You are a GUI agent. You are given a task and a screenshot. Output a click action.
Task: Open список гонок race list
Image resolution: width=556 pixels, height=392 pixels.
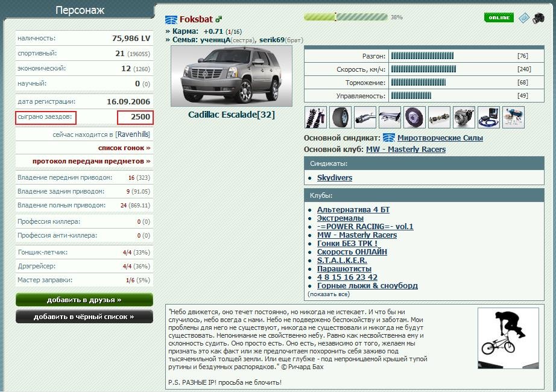pyautogui.click(x=124, y=148)
